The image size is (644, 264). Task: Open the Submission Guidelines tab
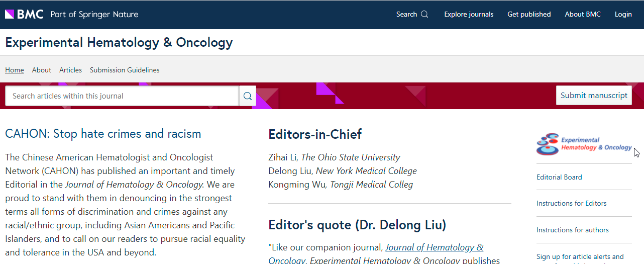[x=125, y=70]
